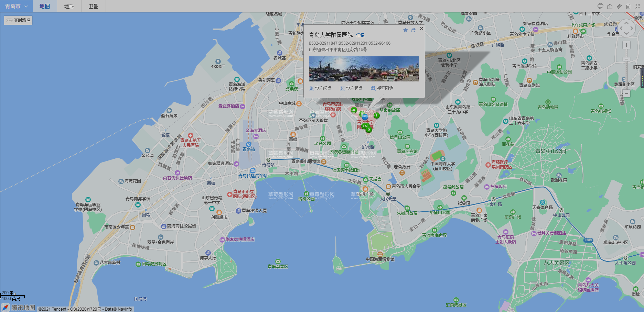
Task: Click the 人民会堂 metro station marker
Action: (388, 194)
